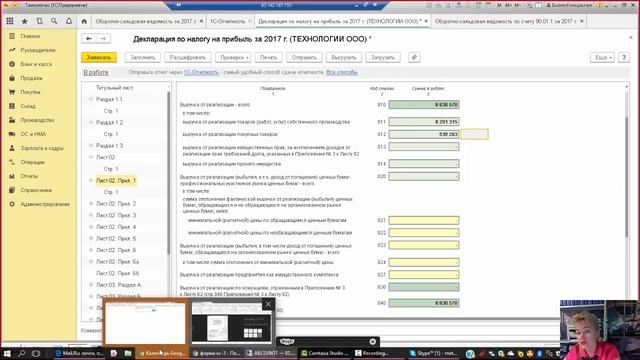
Task: Click the Расшифровать button
Action: (x=188, y=58)
